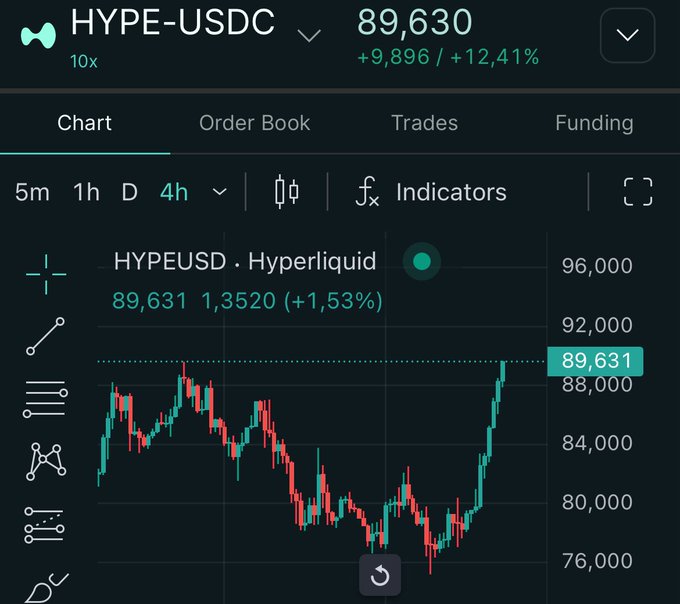Image resolution: width=680 pixels, height=604 pixels.
Task: Click the current price label 89,631 on axis
Action: [595, 361]
